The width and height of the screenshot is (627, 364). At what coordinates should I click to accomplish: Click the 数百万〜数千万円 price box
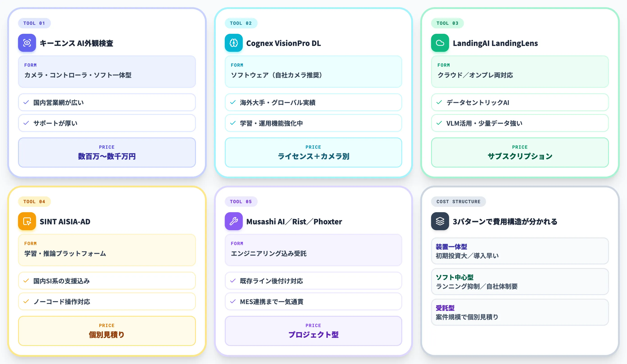[x=107, y=152]
